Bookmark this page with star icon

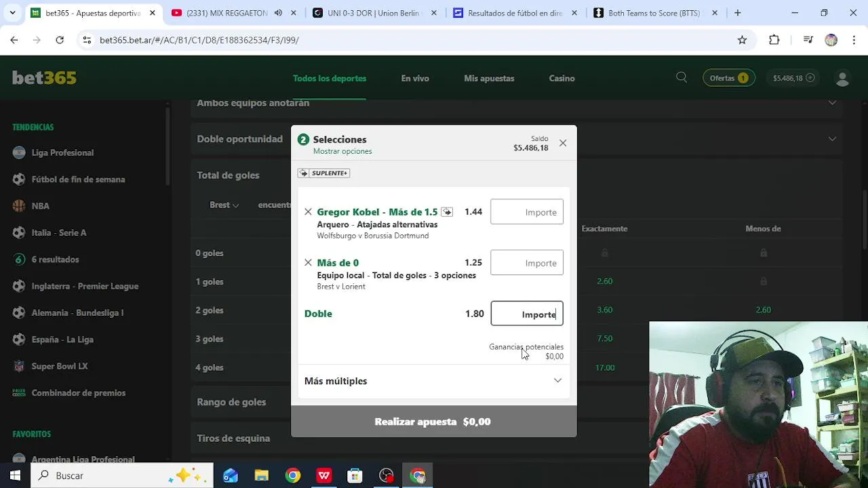click(743, 40)
